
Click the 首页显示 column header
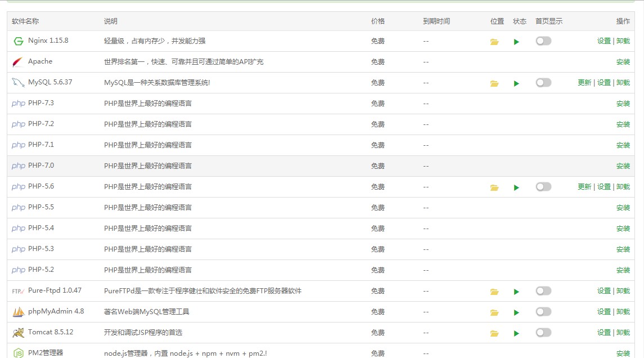point(549,21)
